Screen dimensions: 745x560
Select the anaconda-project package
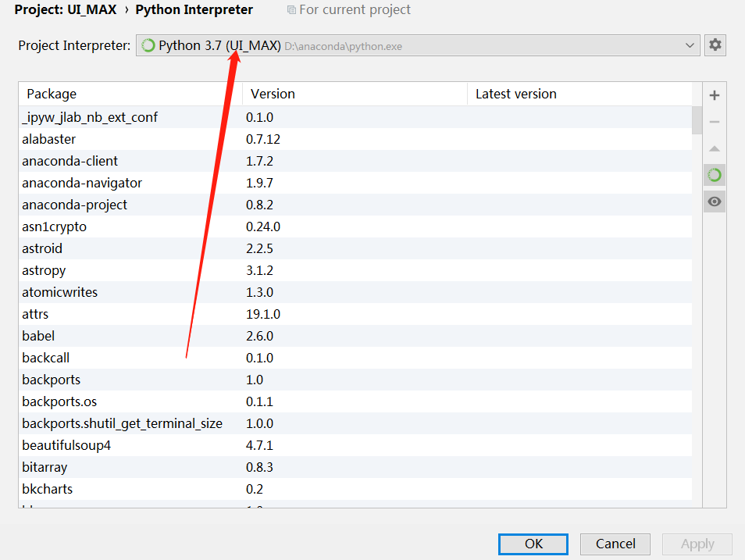pos(355,205)
